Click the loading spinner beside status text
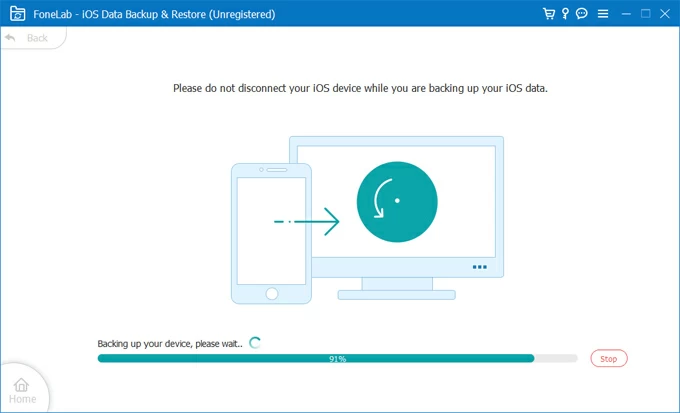Image resolution: width=680 pixels, height=413 pixels. tap(255, 342)
